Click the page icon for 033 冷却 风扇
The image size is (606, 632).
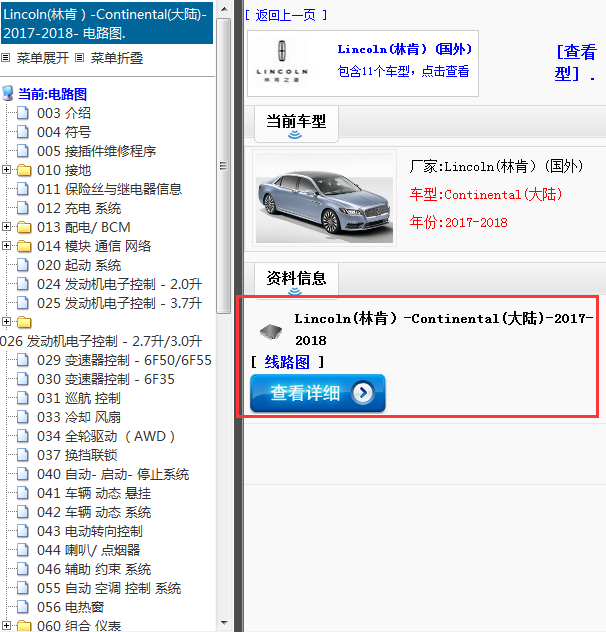23,417
